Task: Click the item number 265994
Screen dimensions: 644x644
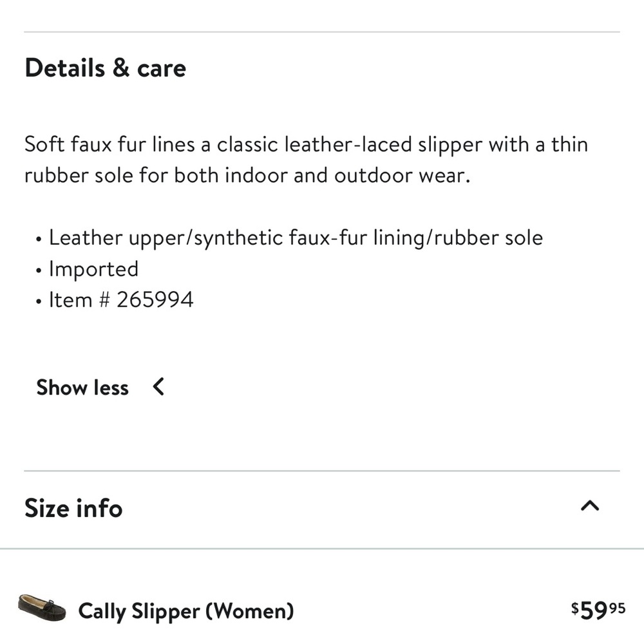Action: (x=155, y=299)
